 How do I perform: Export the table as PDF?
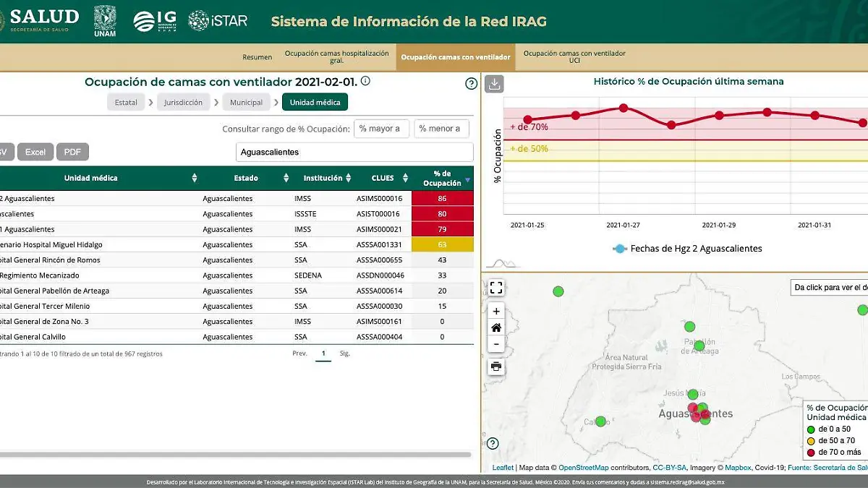click(x=72, y=152)
